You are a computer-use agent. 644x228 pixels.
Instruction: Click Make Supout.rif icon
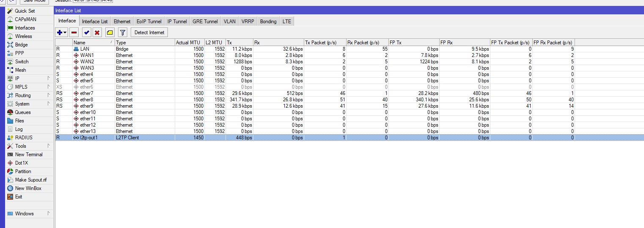coord(11,180)
